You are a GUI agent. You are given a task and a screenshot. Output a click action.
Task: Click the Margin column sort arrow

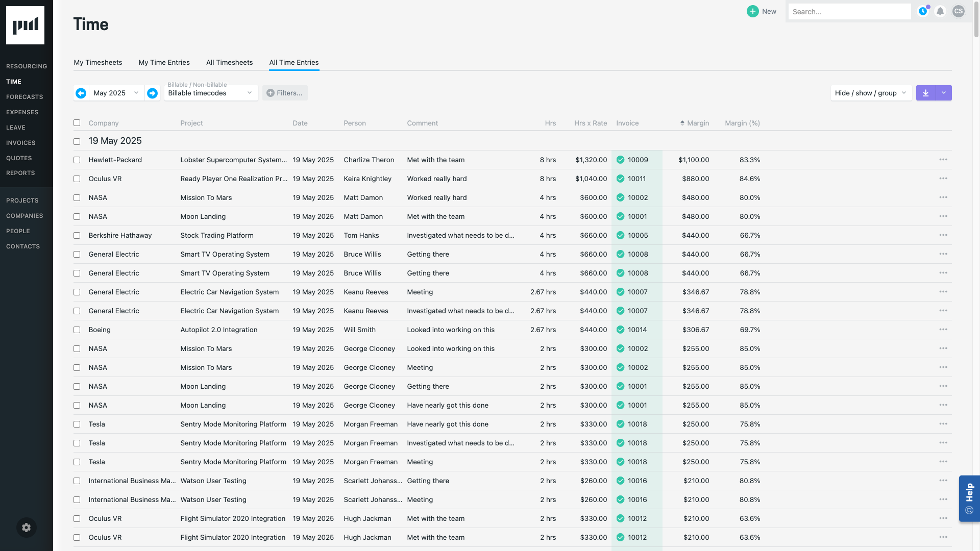(682, 123)
